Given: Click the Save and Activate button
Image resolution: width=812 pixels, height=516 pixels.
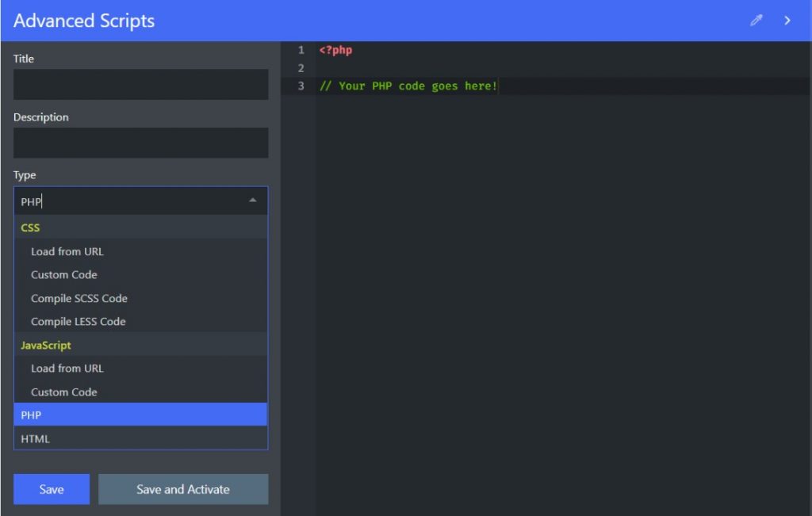Looking at the screenshot, I should (183, 489).
